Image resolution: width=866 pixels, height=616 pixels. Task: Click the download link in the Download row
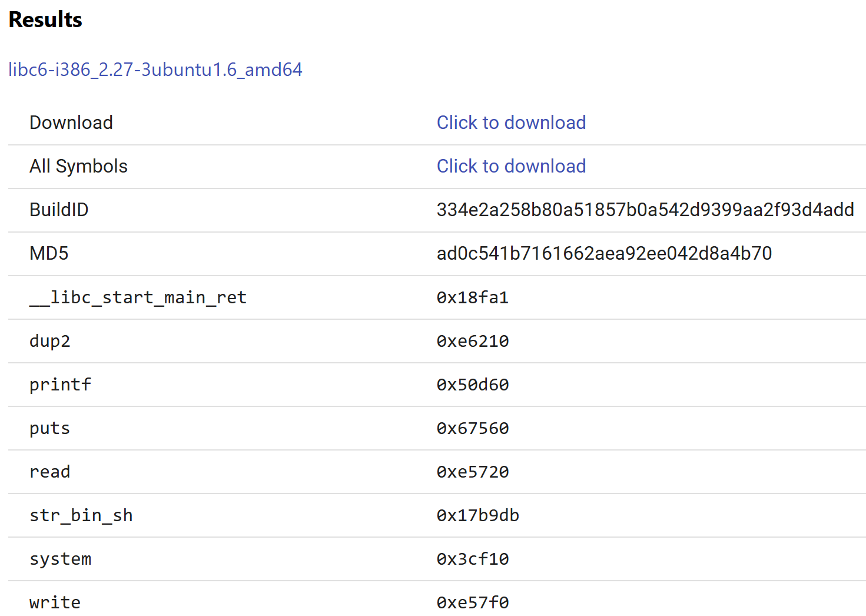(x=510, y=122)
